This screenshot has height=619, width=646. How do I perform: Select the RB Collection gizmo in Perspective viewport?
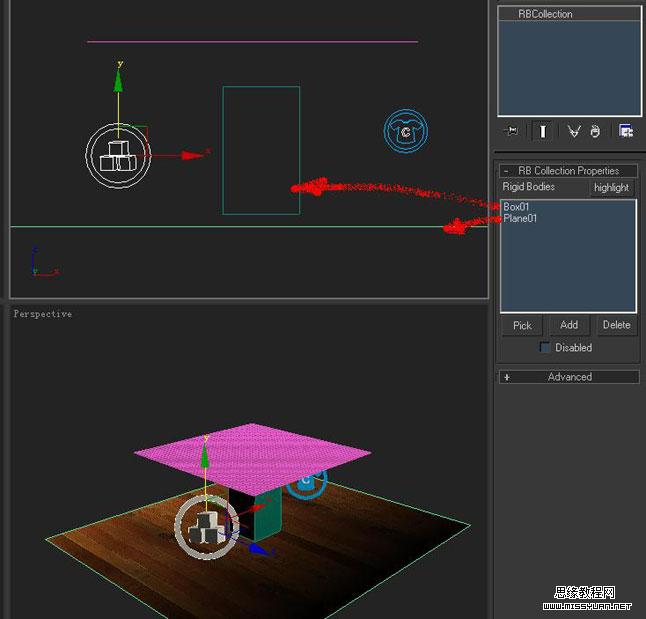coord(206,526)
